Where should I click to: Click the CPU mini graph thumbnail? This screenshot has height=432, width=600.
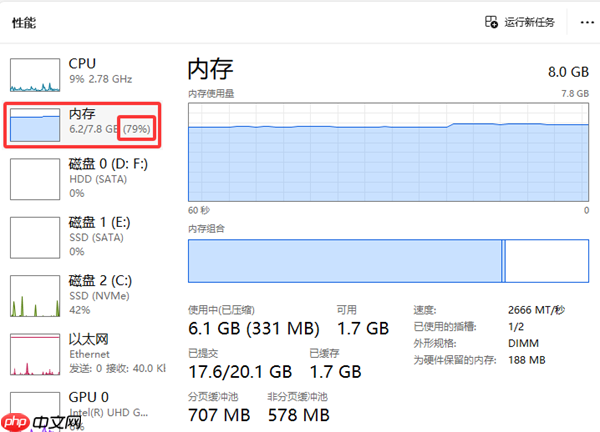[35, 75]
